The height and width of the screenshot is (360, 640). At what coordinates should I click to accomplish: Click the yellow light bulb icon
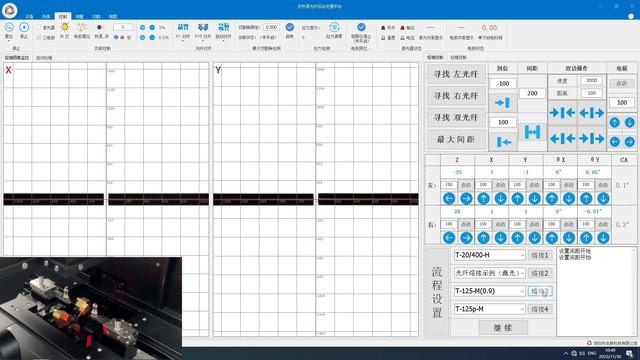point(64,27)
